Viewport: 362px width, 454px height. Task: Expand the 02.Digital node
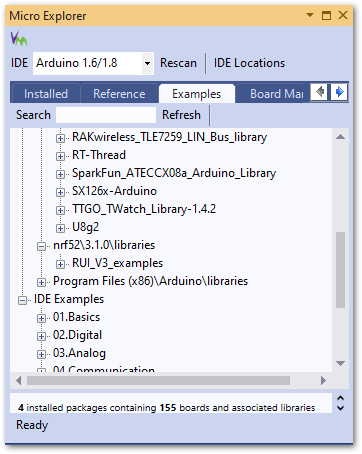click(x=41, y=336)
